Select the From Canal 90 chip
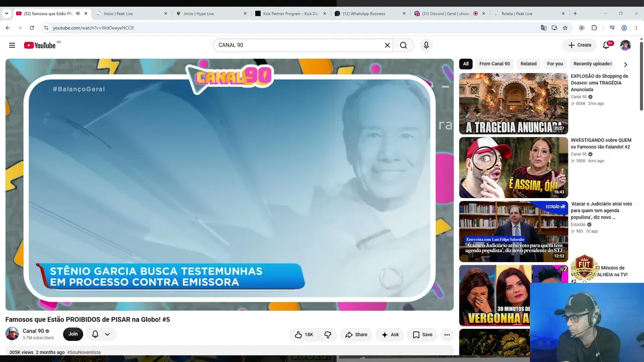Screen dimensions: 644x362 495,64
